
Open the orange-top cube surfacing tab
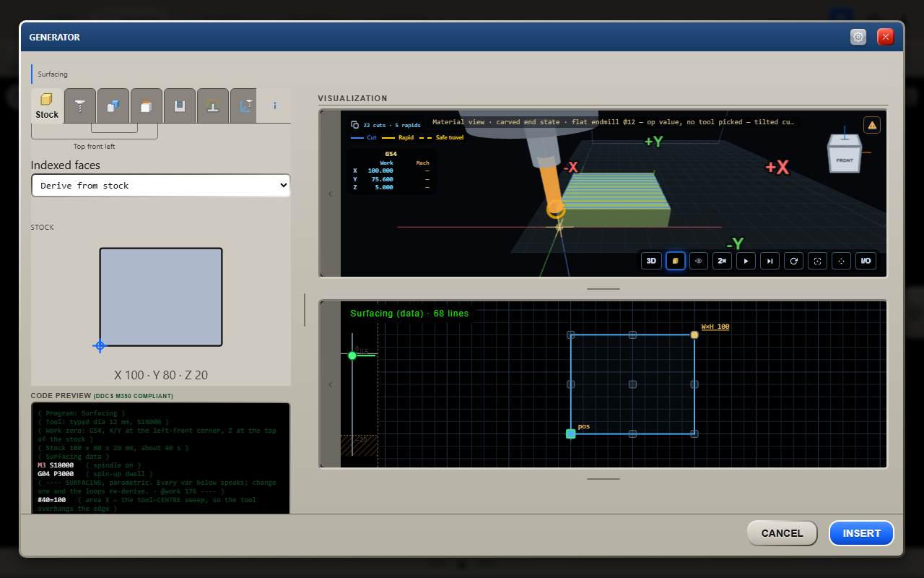[147, 105]
